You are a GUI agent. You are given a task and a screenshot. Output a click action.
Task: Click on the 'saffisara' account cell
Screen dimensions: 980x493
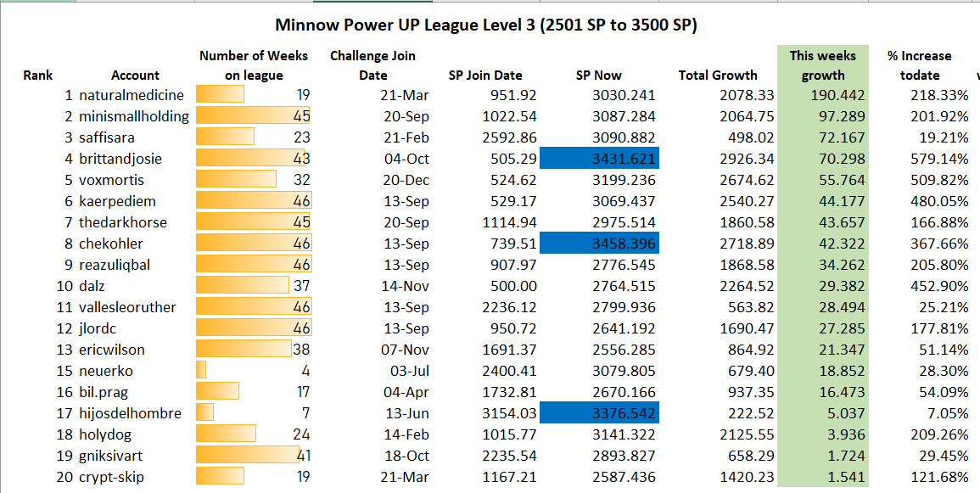pyautogui.click(x=107, y=137)
